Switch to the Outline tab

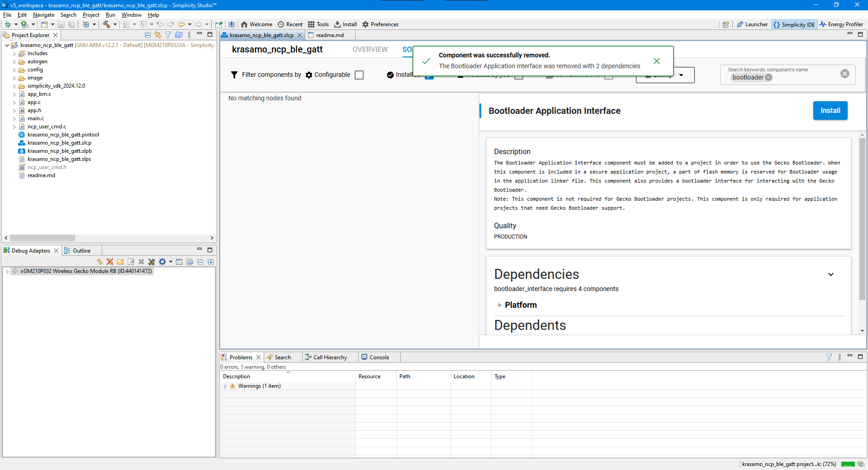tap(81, 250)
